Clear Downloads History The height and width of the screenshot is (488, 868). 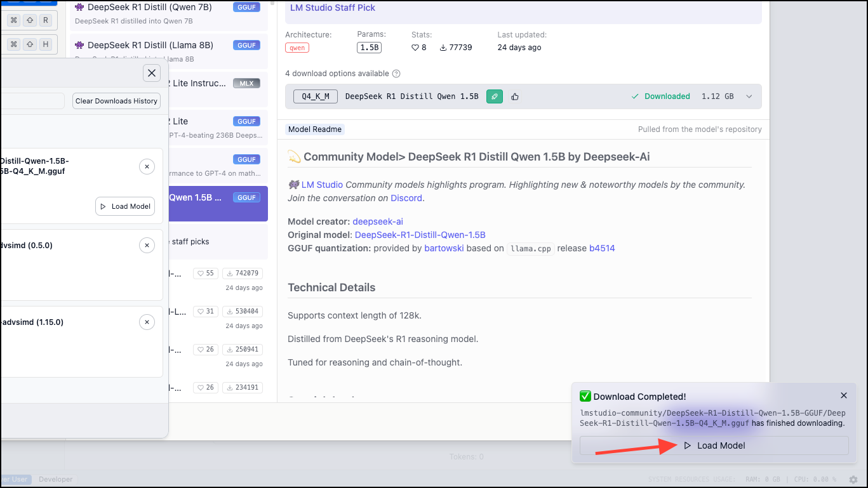coord(116,101)
